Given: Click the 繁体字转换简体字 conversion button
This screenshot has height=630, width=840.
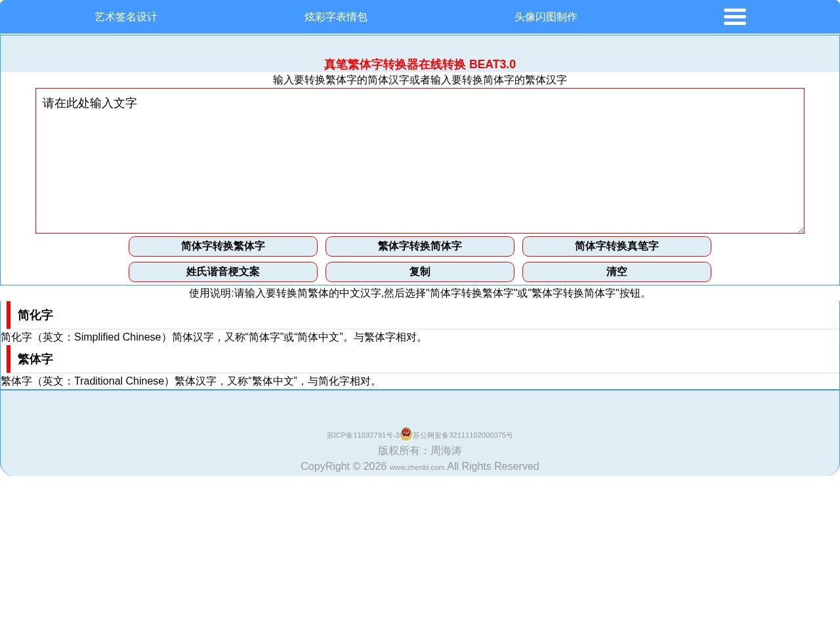Looking at the screenshot, I should (419, 246).
